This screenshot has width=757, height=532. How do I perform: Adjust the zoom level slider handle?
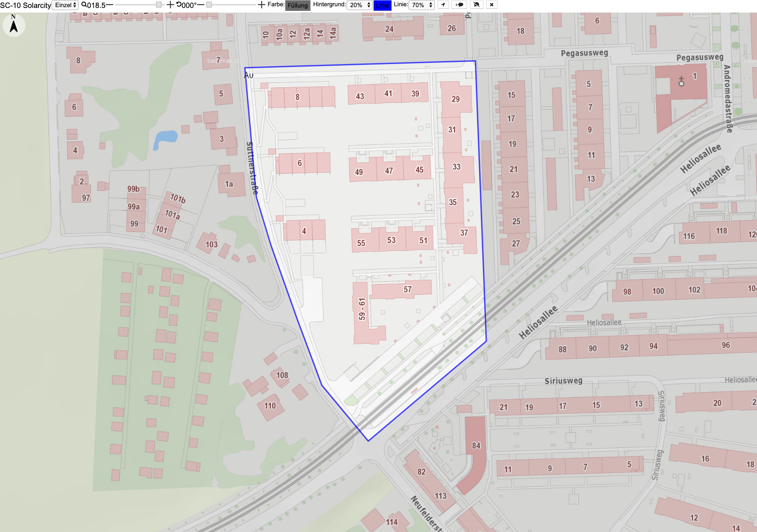(x=159, y=5)
